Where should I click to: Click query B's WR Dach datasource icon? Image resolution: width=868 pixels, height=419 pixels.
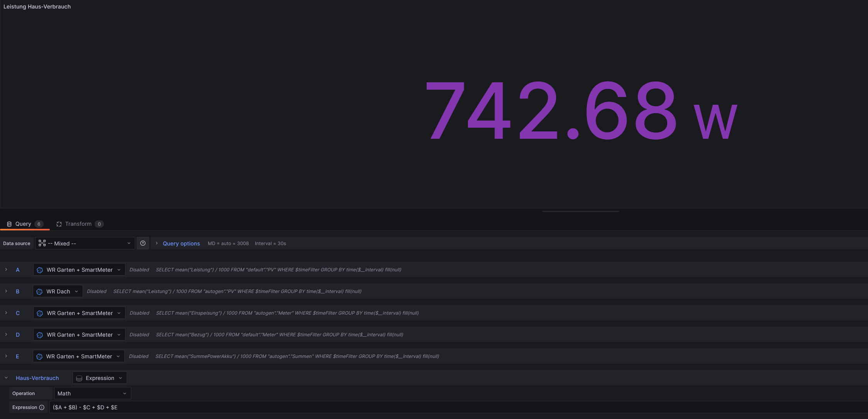coord(39,291)
